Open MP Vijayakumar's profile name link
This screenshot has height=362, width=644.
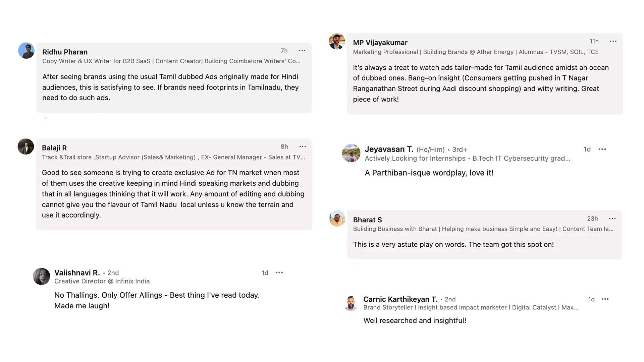point(380,43)
